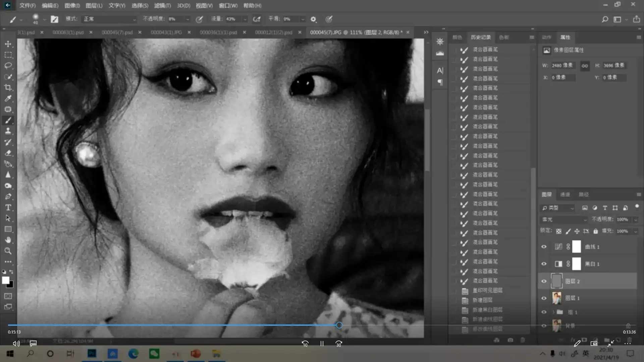Open brush settings gear in options bar

point(313,19)
